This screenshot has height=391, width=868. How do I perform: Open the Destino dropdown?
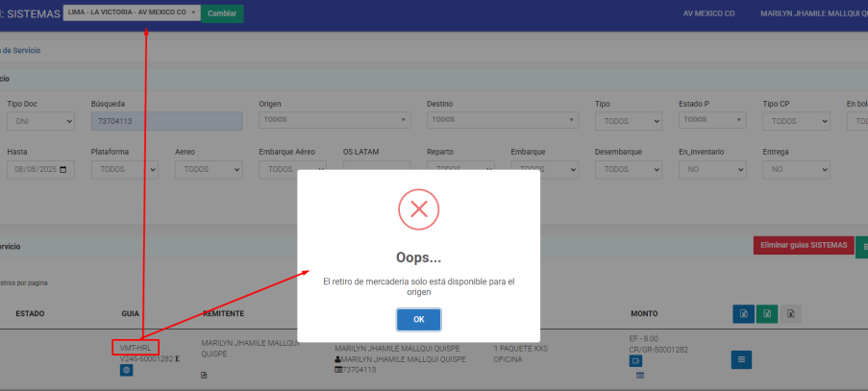pos(502,120)
